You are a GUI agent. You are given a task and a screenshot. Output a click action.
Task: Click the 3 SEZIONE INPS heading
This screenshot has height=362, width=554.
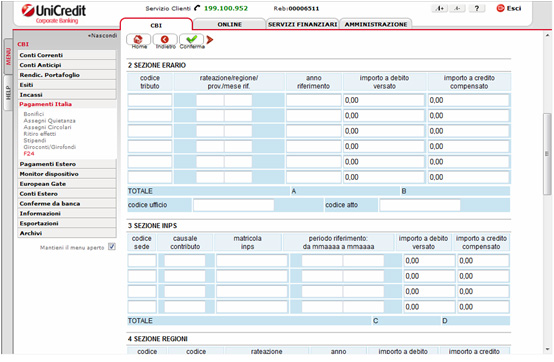(153, 226)
